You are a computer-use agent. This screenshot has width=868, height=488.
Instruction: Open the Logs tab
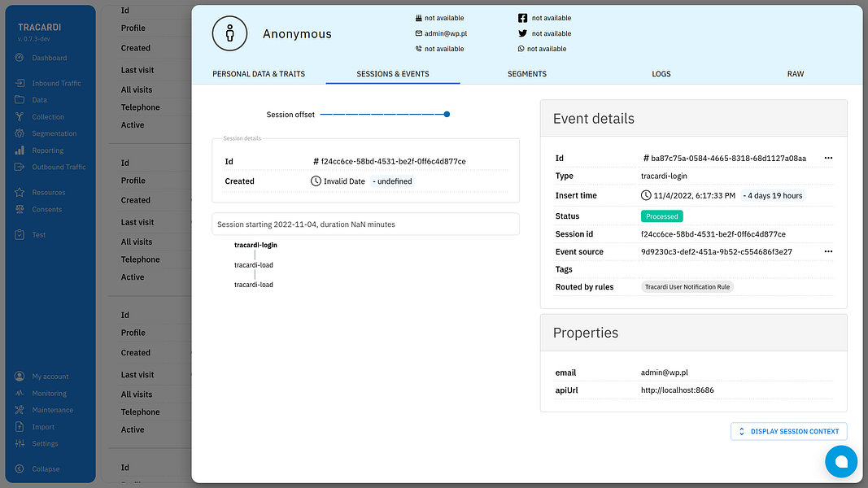pos(661,73)
